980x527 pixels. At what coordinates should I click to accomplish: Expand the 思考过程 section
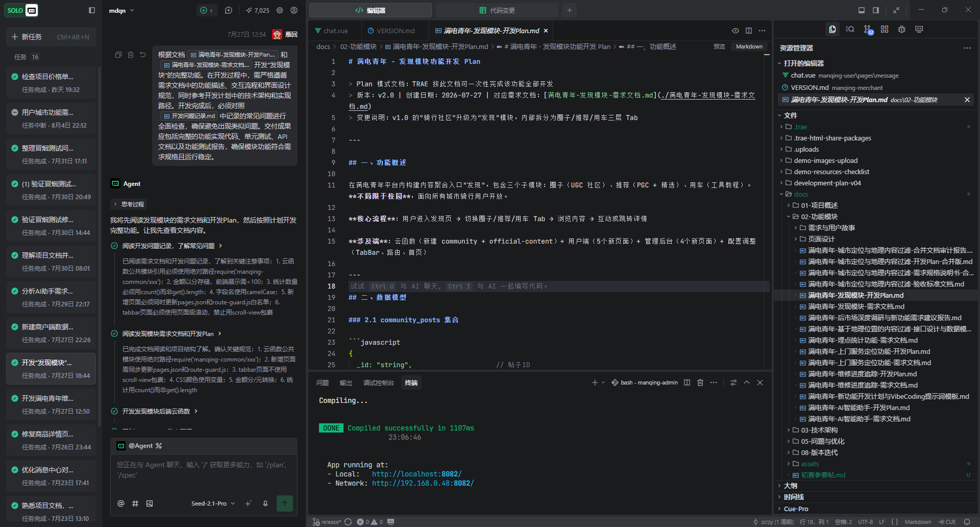[128, 204]
